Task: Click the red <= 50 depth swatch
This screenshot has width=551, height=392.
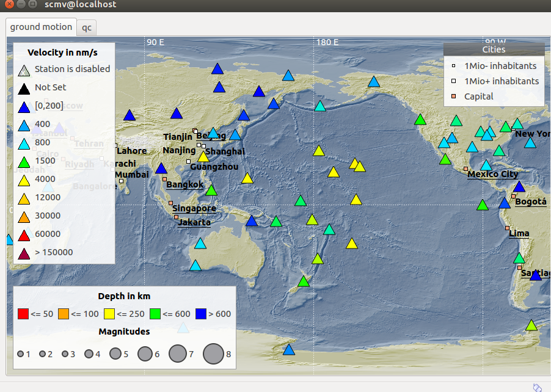Action: (23, 314)
